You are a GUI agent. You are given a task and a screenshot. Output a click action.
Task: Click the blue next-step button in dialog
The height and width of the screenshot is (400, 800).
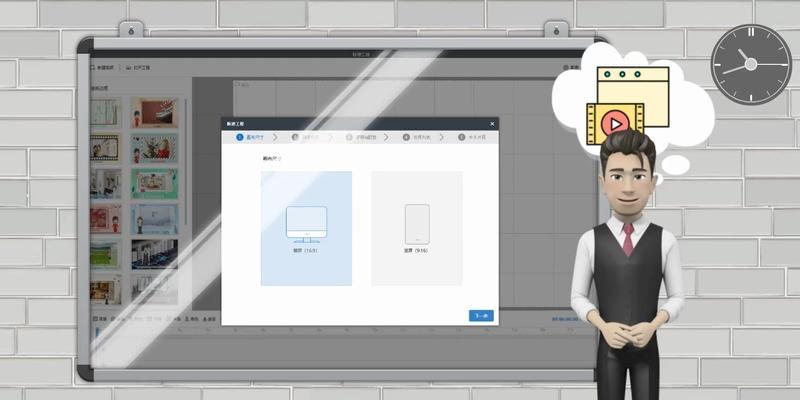(x=481, y=316)
